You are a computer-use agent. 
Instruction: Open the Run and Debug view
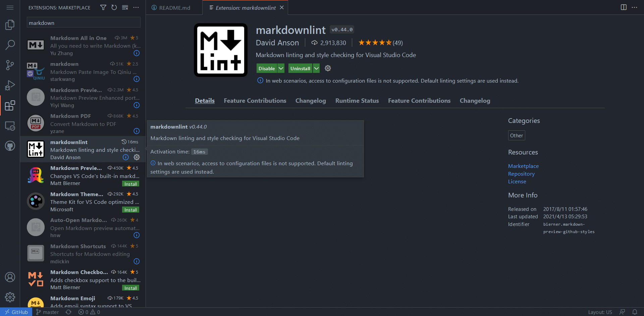10,85
